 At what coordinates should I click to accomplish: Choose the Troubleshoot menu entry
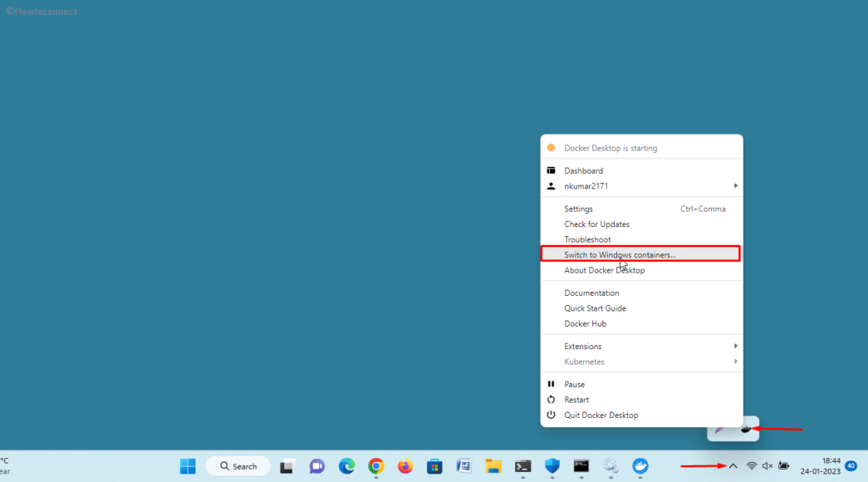[641, 239]
